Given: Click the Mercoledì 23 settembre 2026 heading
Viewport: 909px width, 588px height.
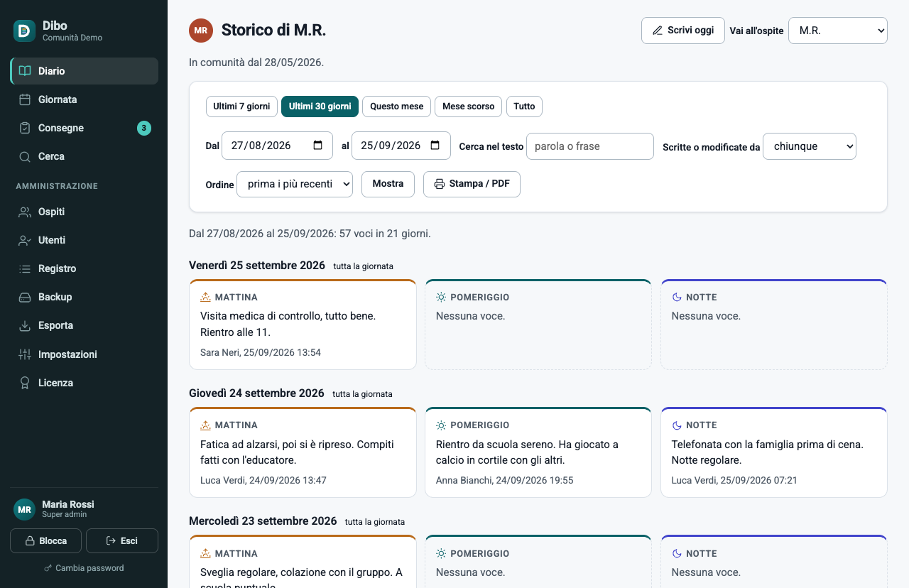Looking at the screenshot, I should click(263, 521).
